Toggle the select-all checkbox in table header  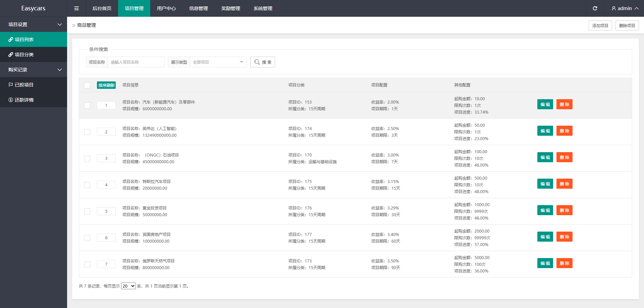click(87, 85)
